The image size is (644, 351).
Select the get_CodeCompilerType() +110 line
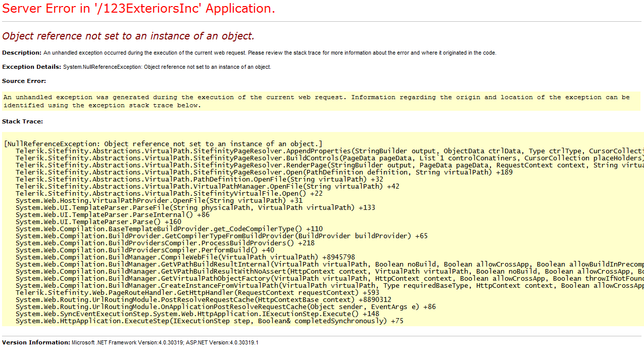[169, 229]
